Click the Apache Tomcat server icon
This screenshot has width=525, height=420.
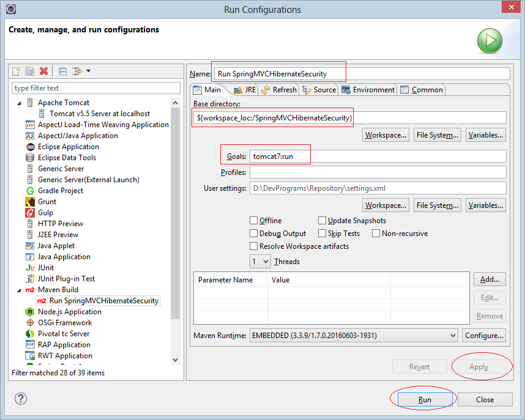tap(30, 103)
